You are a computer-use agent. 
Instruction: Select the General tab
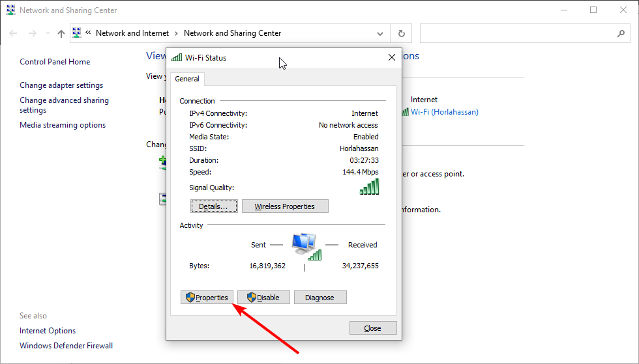tap(187, 79)
